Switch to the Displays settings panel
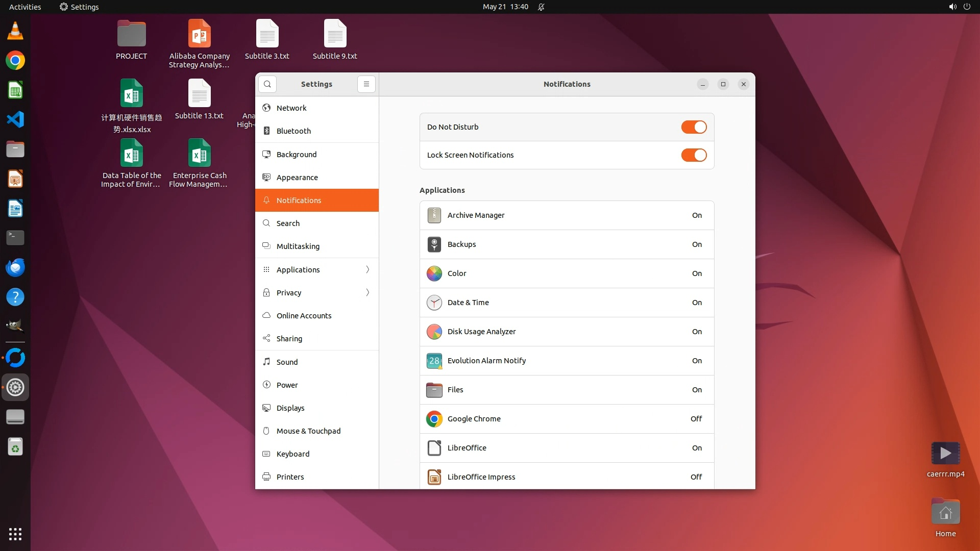Screen dimensions: 980x551 coord(290,408)
